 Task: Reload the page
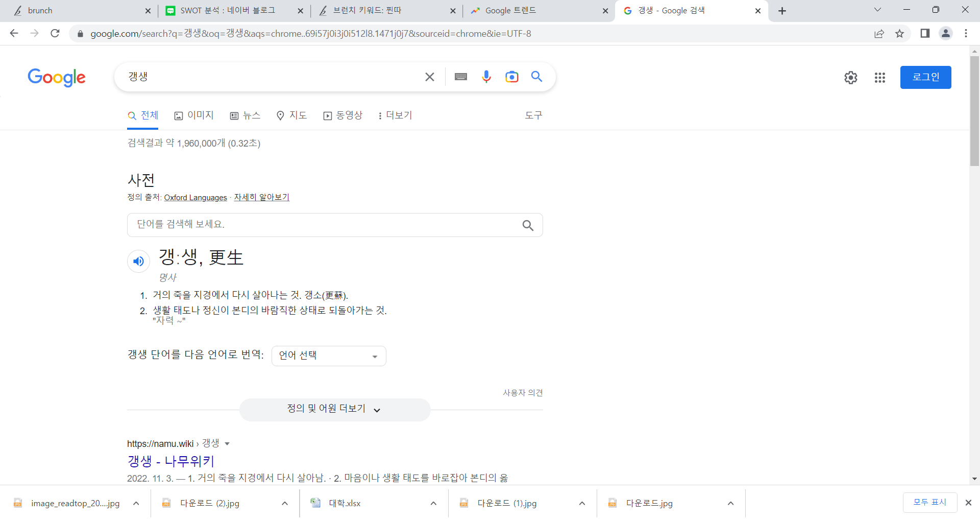(55, 33)
